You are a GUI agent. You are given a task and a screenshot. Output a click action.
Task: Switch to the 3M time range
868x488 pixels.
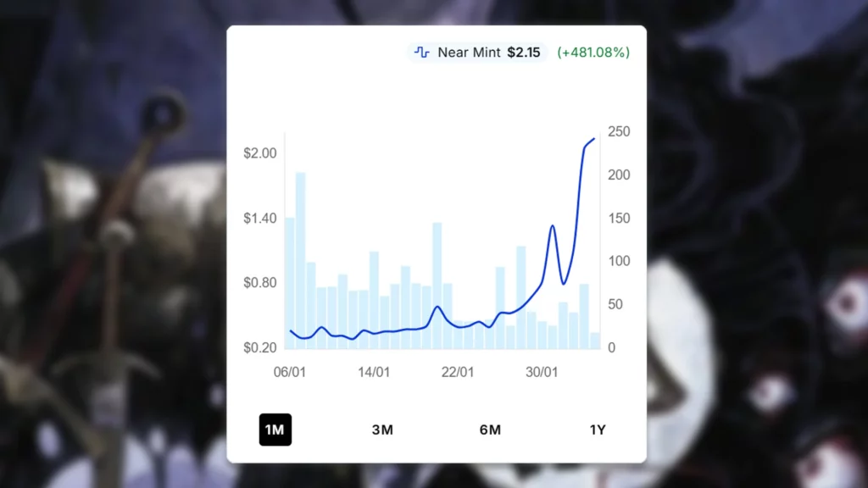(x=382, y=430)
